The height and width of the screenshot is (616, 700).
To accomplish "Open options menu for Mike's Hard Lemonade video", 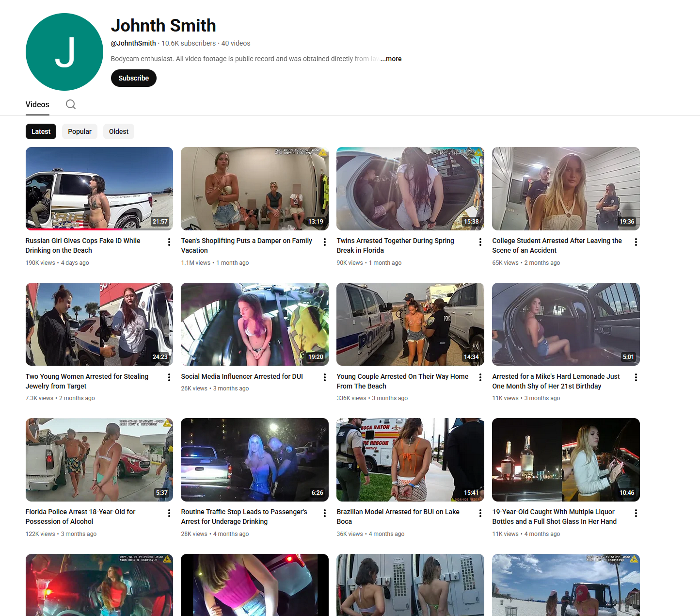I will [636, 377].
